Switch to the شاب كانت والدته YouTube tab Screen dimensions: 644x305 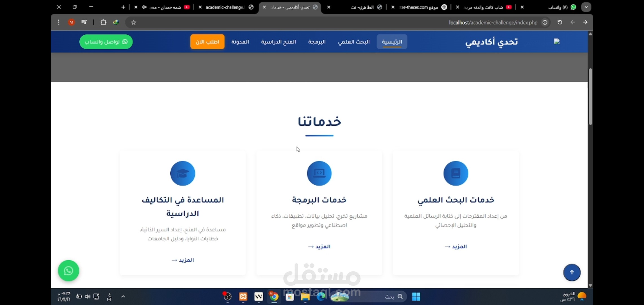488,7
